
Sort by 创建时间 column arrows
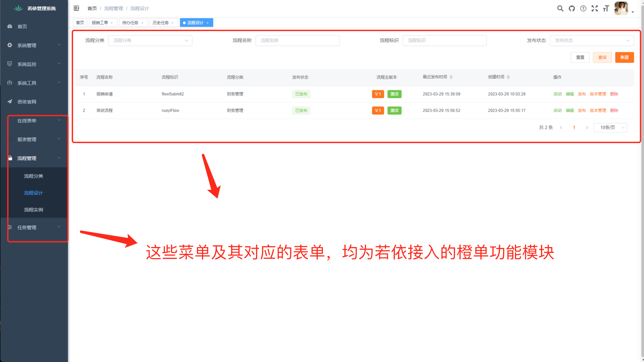[x=508, y=77]
